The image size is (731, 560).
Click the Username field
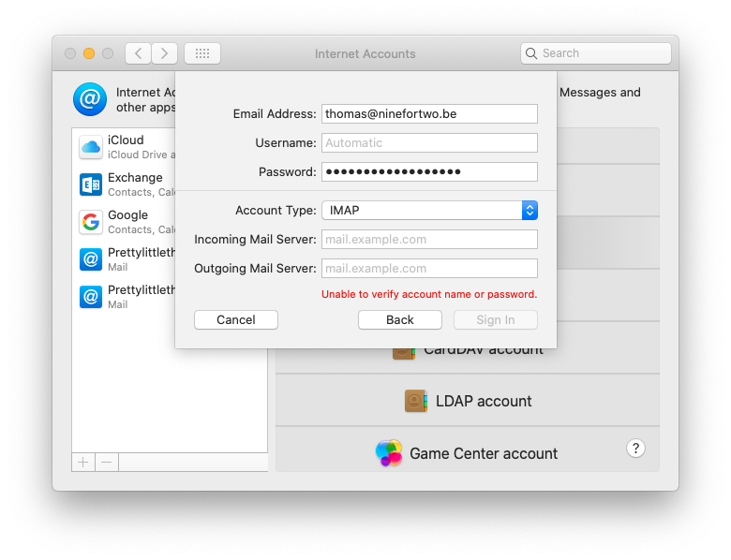point(429,142)
